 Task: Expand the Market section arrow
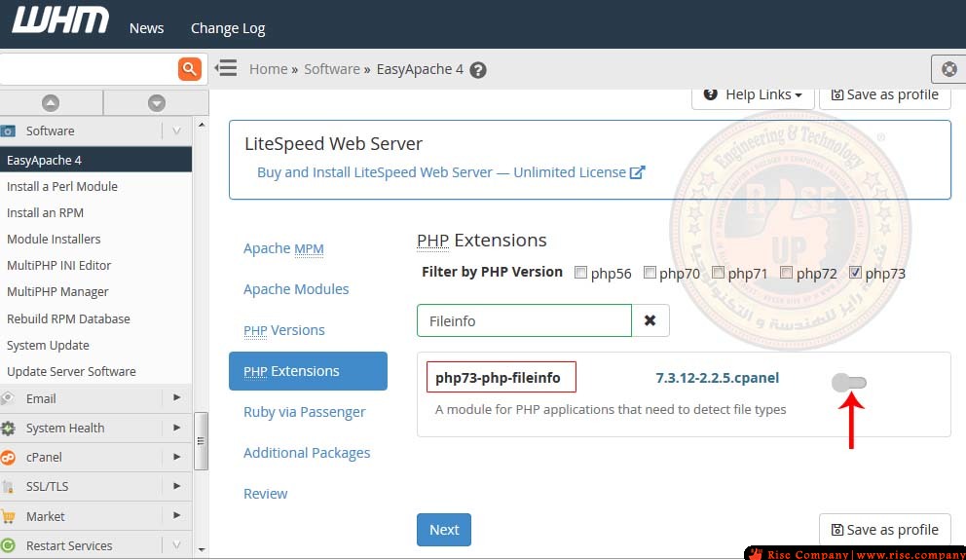point(177,515)
